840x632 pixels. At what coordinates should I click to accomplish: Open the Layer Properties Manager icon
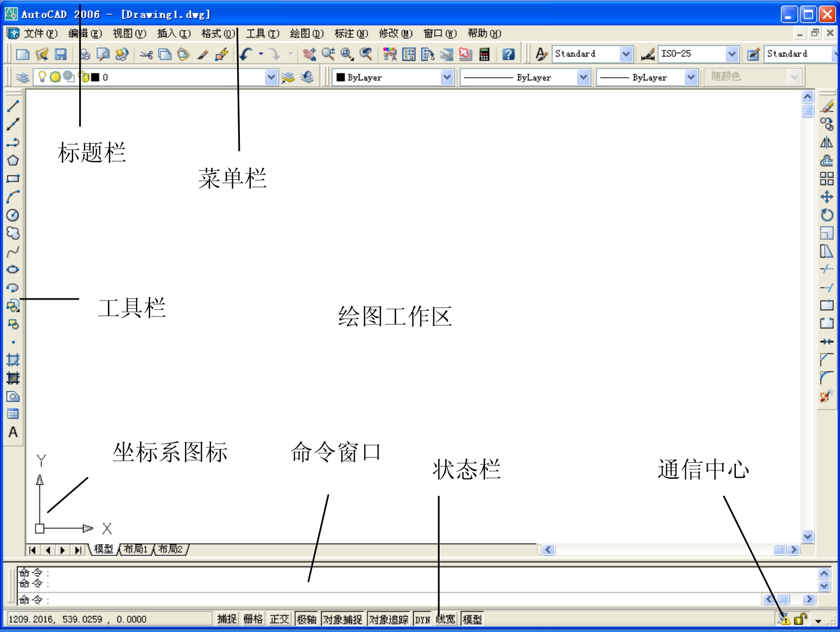tap(22, 77)
